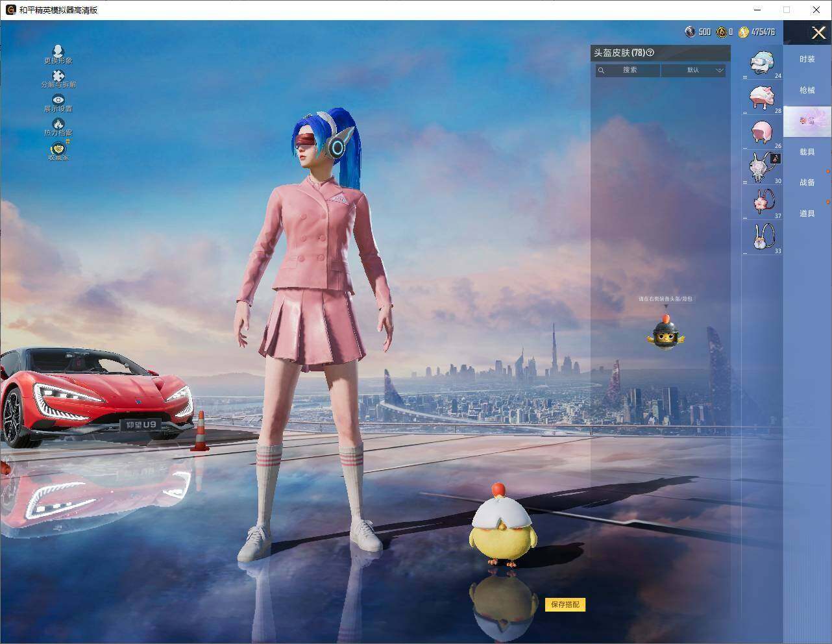Switch to the 时装 tab
Viewport: 832px width, 644px height.
tap(807, 59)
